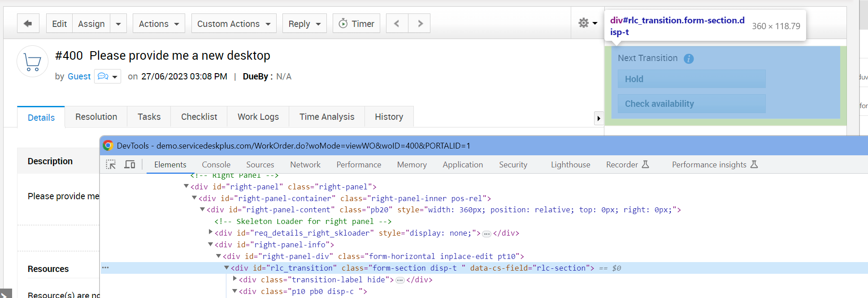Switch to the Resolution tab
The width and height of the screenshot is (868, 298).
pos(96,117)
